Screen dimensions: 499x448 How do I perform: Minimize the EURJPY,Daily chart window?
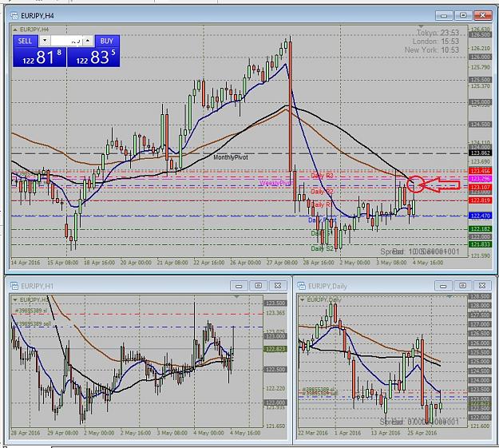pos(443,286)
